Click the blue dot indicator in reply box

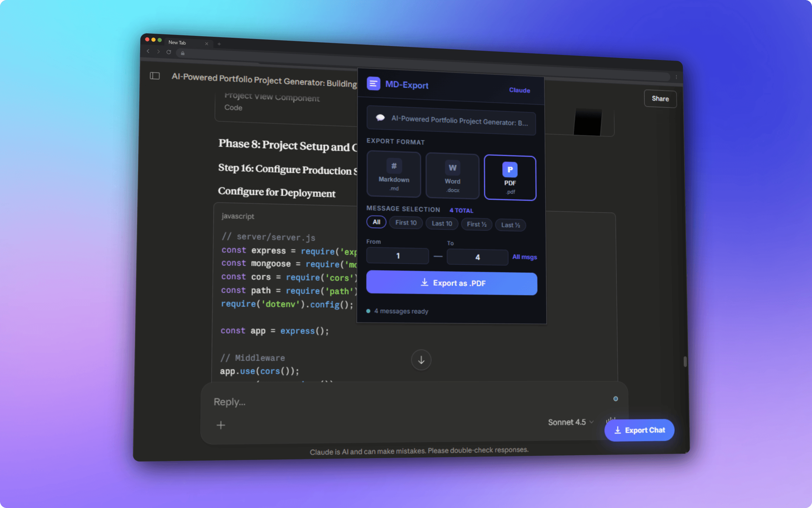pyautogui.click(x=615, y=399)
